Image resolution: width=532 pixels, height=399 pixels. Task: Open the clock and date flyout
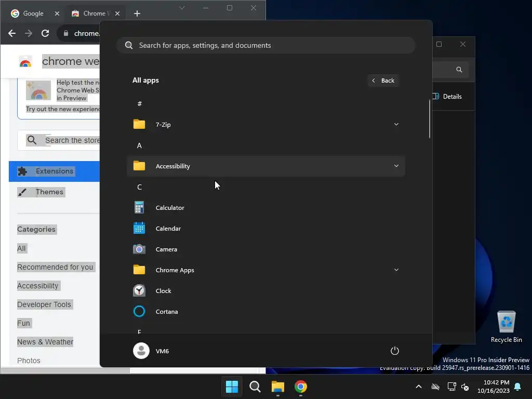pos(494,387)
